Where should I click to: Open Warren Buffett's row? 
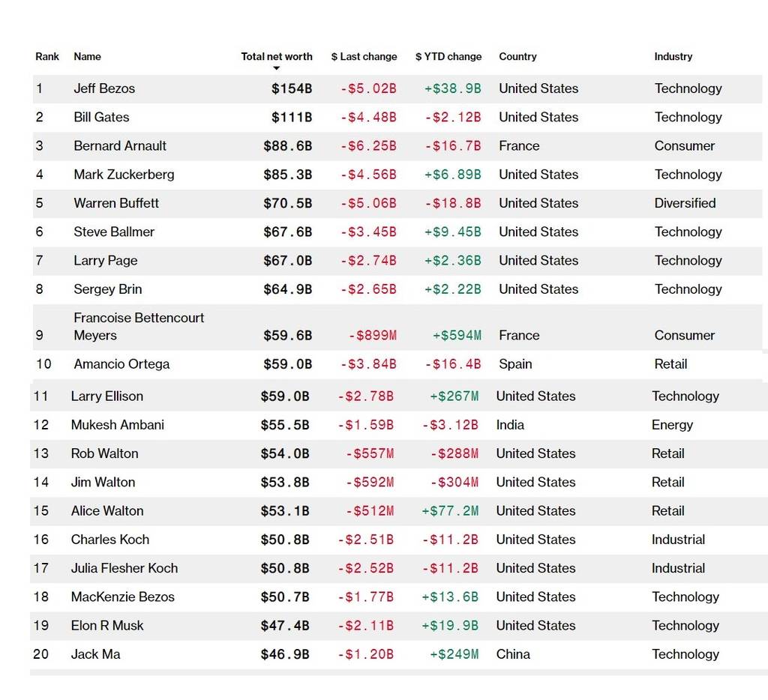(116, 203)
